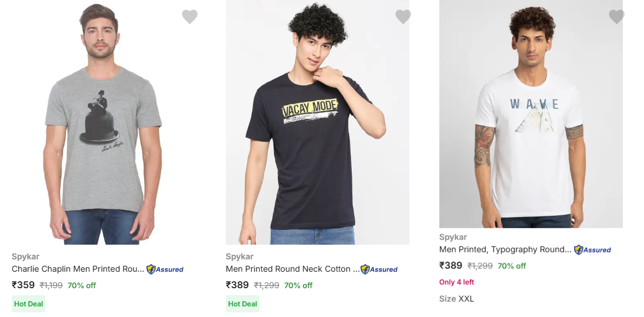Click the Hot Deal tag under ₹359
Screen dimensions: 644x317
29,304
